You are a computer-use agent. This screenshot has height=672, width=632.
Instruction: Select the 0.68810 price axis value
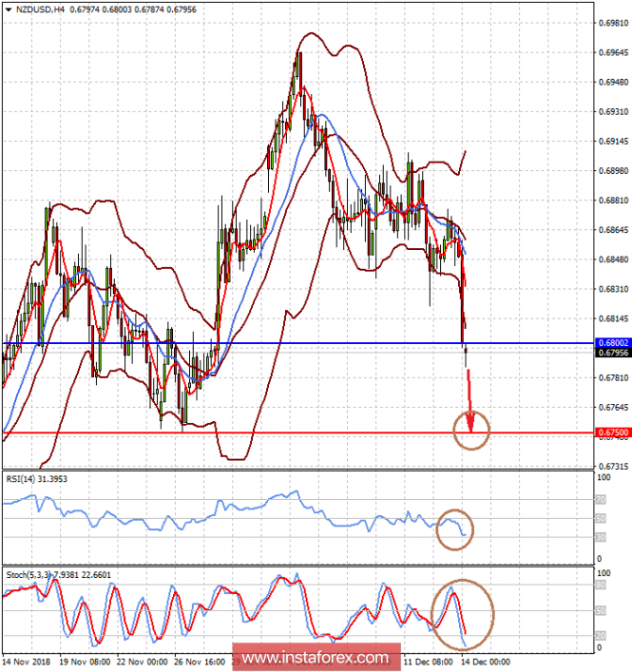[614, 201]
